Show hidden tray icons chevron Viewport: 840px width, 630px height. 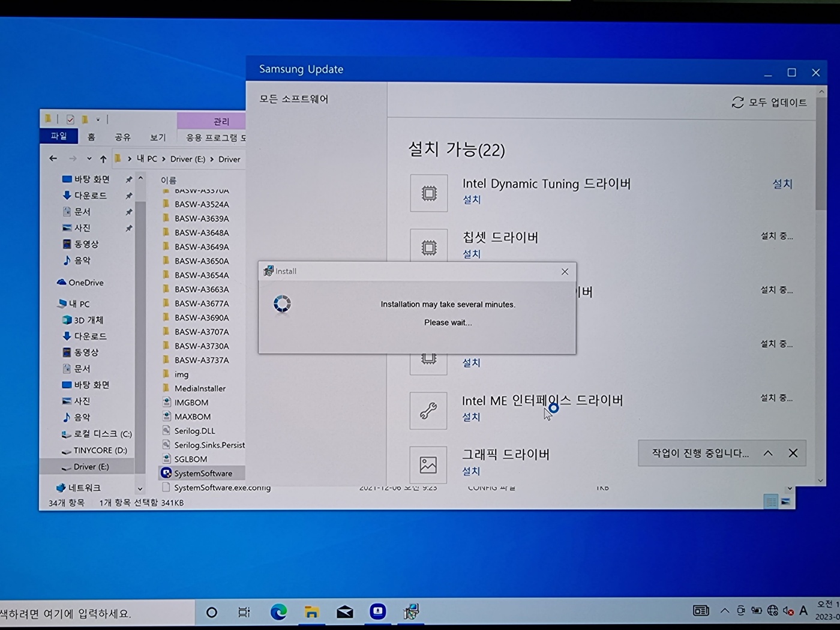point(725,611)
